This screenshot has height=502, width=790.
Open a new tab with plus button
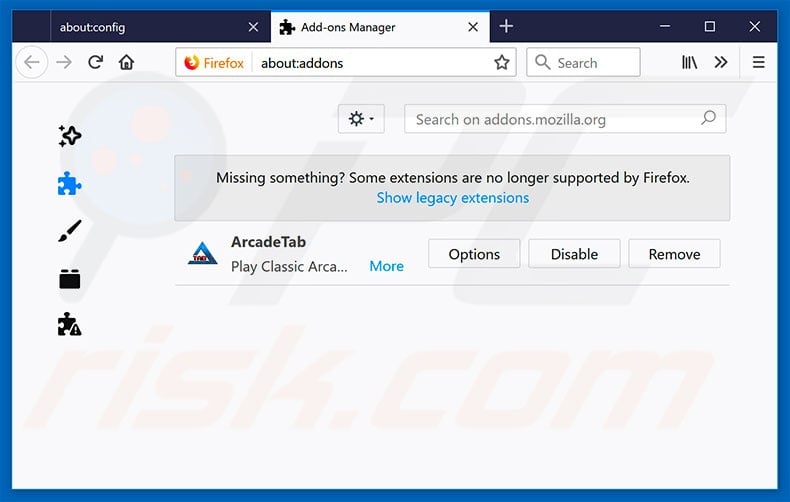[506, 26]
